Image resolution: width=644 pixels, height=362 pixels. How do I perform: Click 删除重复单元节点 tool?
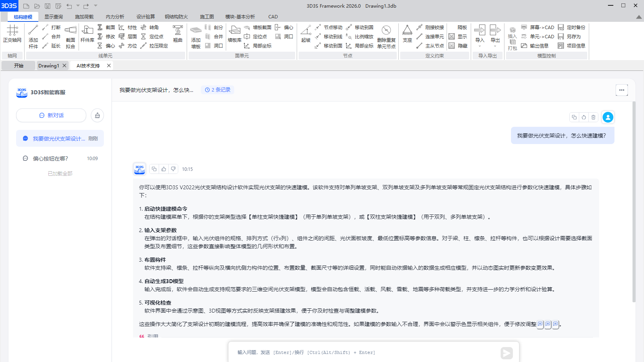click(386, 37)
